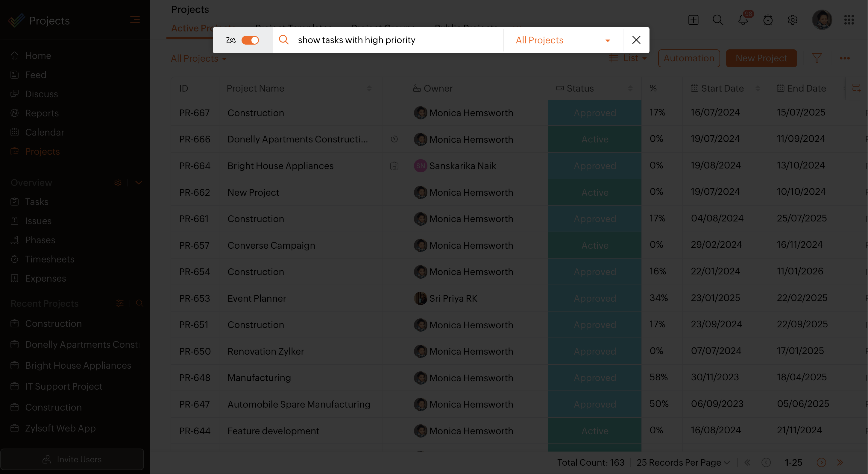Click Overview settings gear in sidebar
The width and height of the screenshot is (868, 474).
pyautogui.click(x=118, y=182)
